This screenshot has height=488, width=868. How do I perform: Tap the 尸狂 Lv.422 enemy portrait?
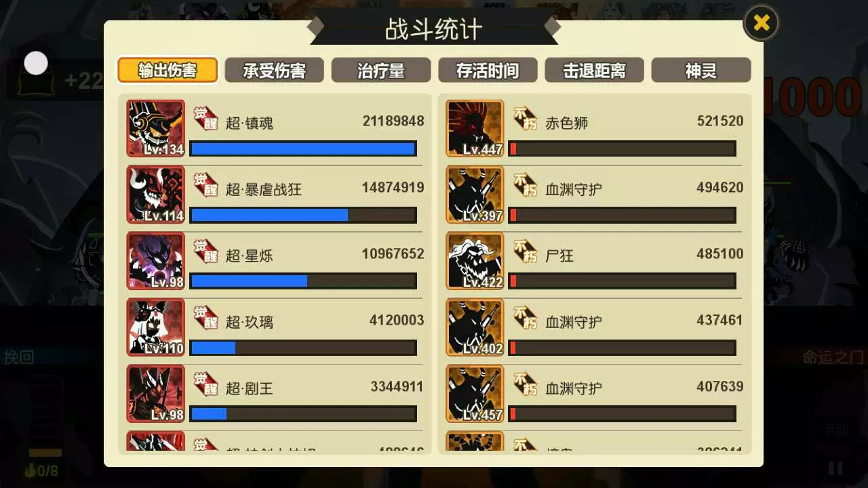click(475, 261)
